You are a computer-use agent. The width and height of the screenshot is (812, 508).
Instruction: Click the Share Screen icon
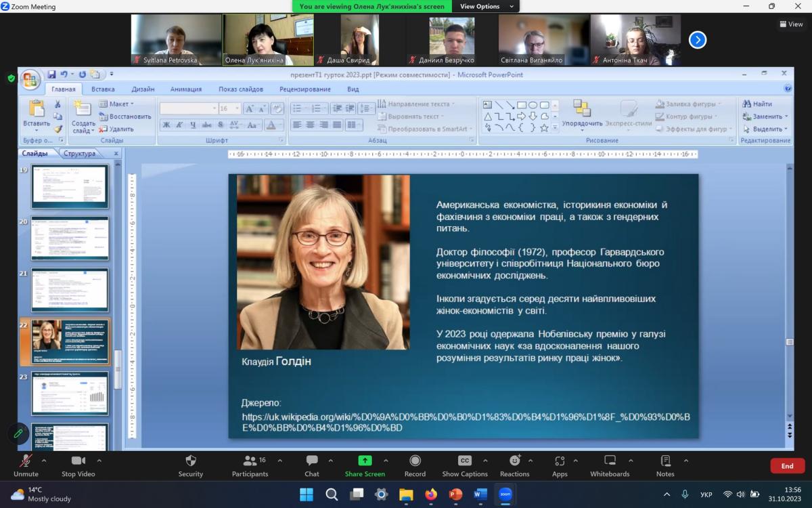pos(365,461)
